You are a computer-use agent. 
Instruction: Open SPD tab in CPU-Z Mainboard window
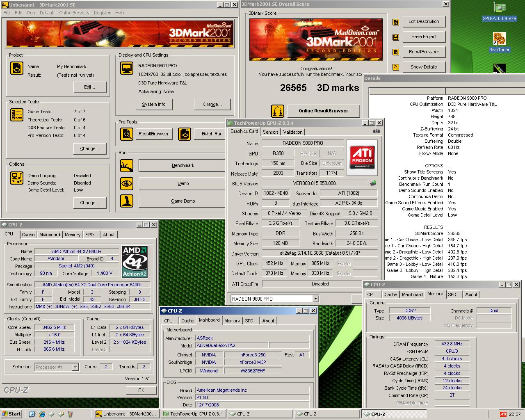[249, 321]
